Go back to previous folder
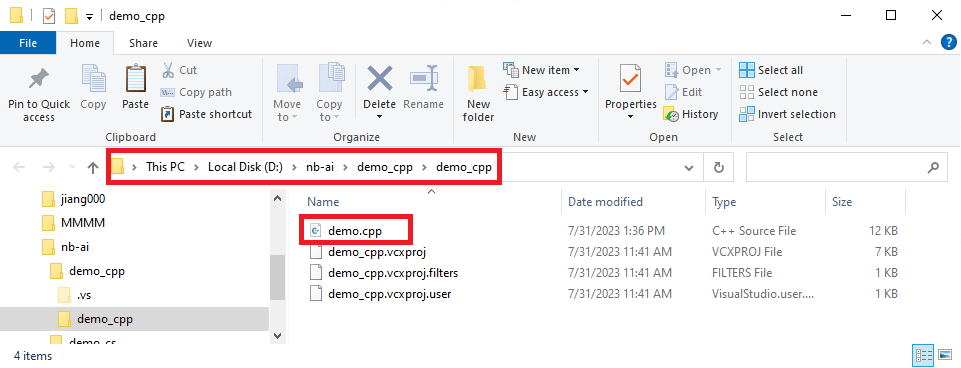Image resolution: width=961 pixels, height=368 pixels. 19,167
